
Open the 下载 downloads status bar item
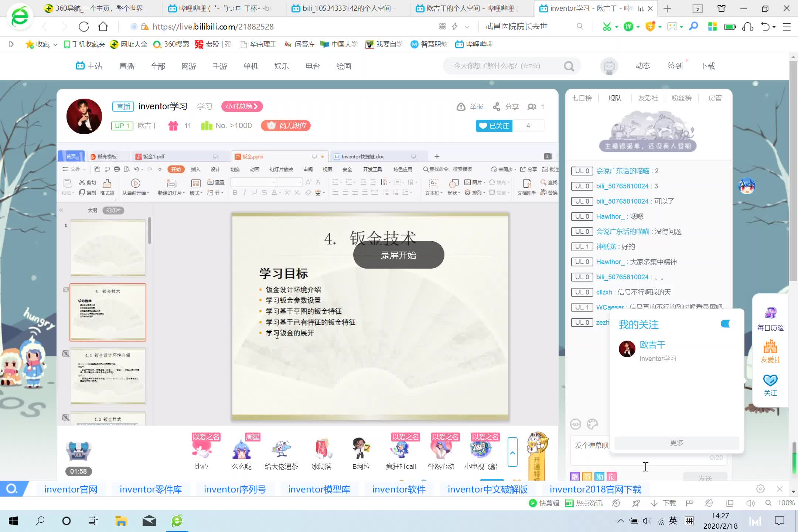[664, 503]
